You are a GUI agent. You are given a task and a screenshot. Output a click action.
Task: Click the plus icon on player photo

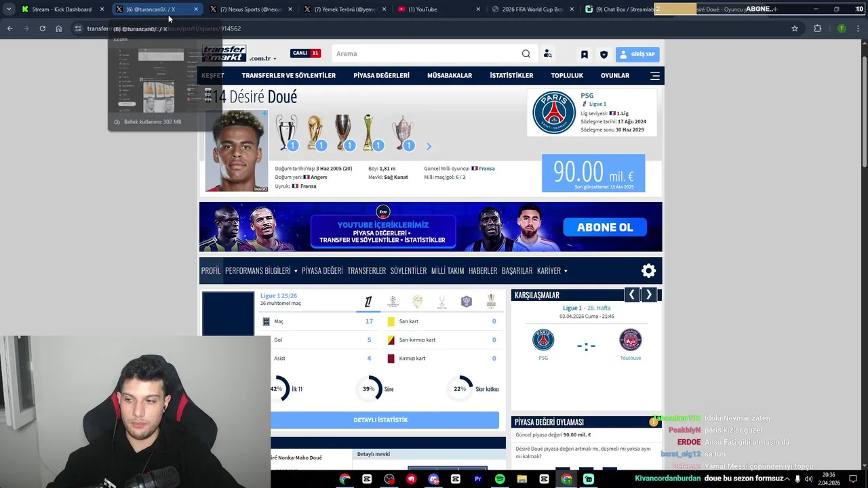pyautogui.click(x=264, y=114)
